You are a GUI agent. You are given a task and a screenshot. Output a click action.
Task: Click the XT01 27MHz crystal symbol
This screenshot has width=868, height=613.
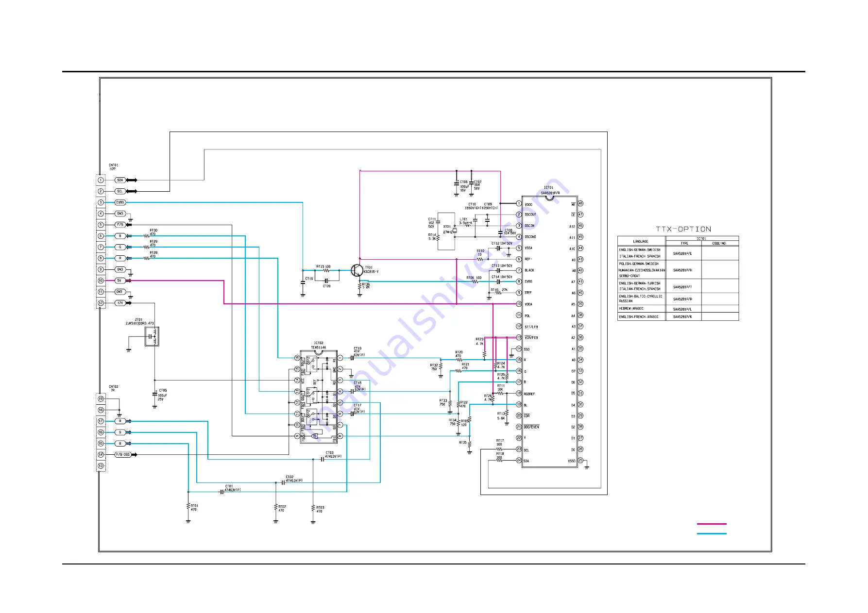click(455, 231)
